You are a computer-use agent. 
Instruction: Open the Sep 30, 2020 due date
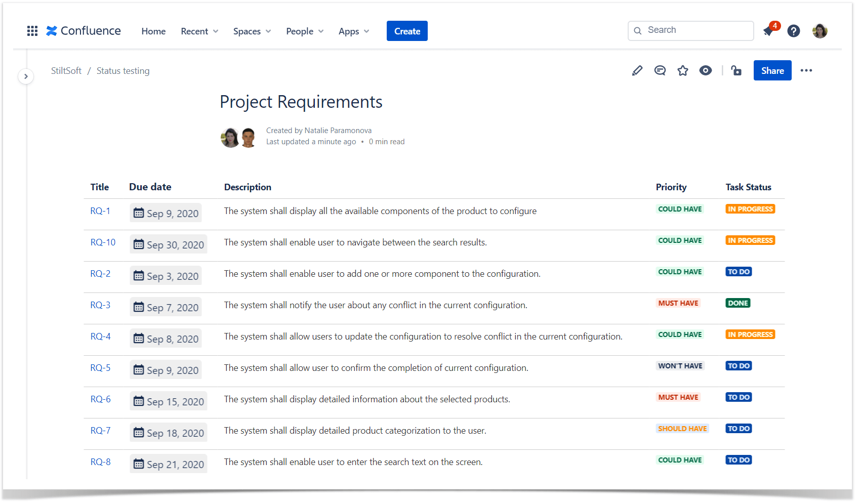click(x=169, y=245)
